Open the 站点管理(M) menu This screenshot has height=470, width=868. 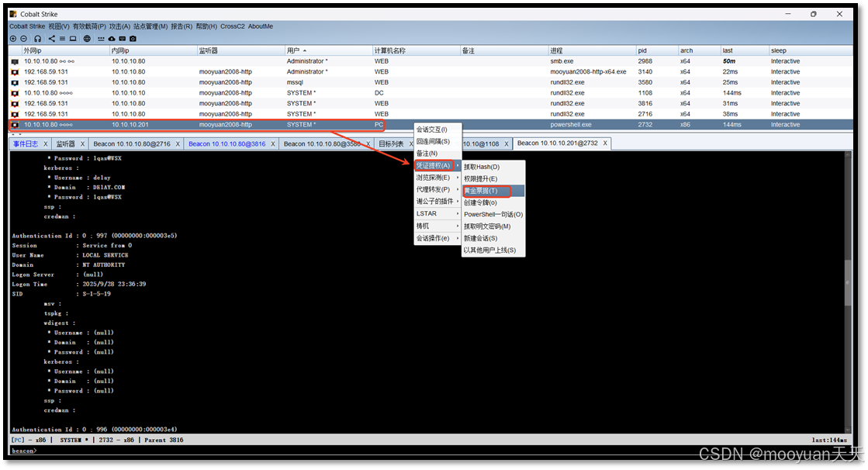point(150,26)
